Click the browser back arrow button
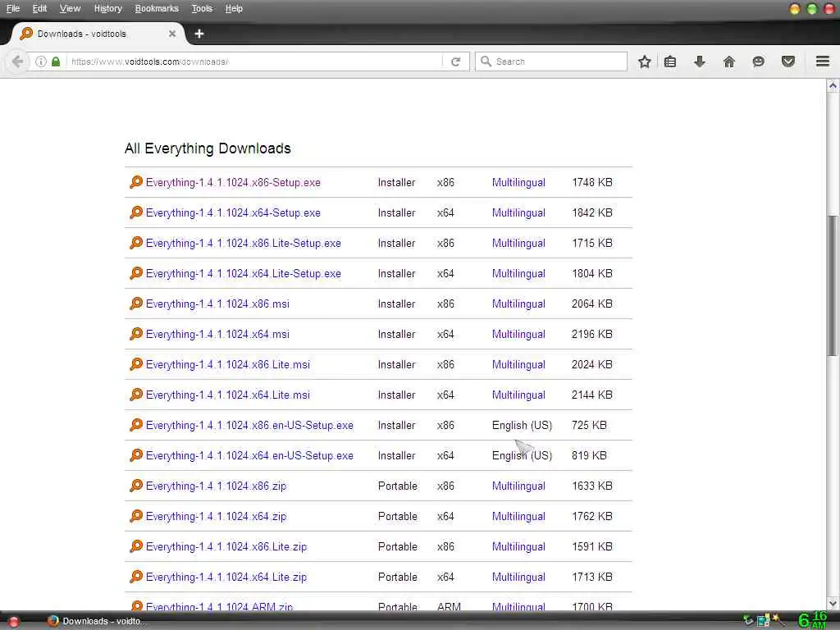Viewport: 840px width, 630px height. point(17,62)
